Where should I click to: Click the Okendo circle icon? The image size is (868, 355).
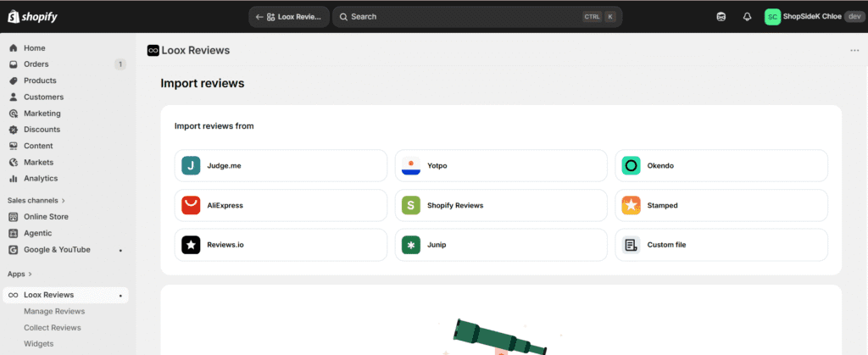(631, 165)
